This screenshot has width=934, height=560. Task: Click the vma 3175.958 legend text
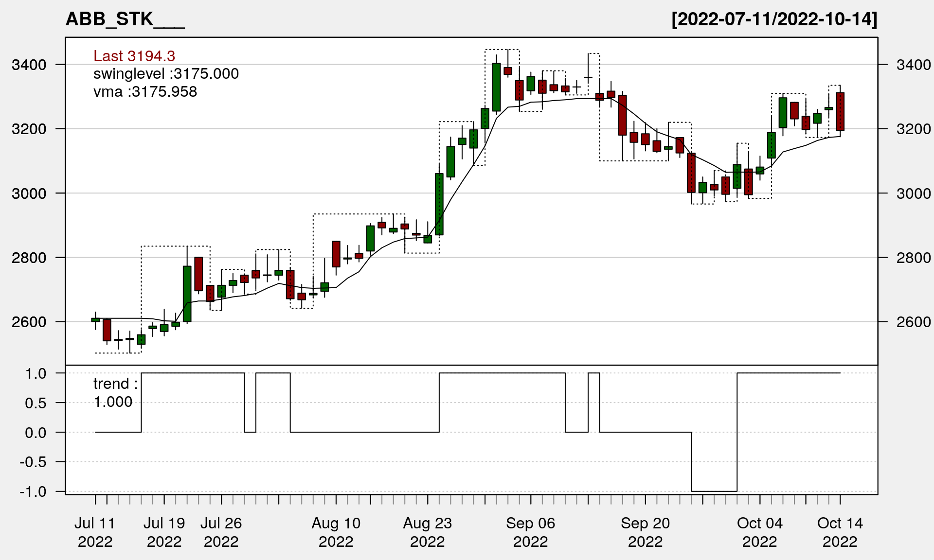[x=145, y=92]
